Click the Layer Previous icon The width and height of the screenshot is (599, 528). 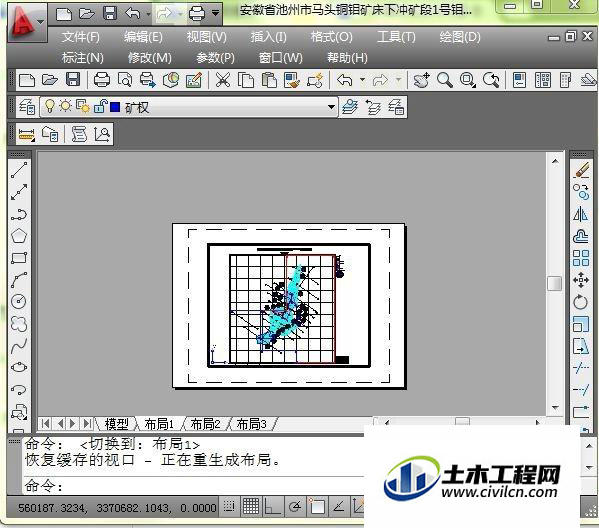[x=373, y=107]
